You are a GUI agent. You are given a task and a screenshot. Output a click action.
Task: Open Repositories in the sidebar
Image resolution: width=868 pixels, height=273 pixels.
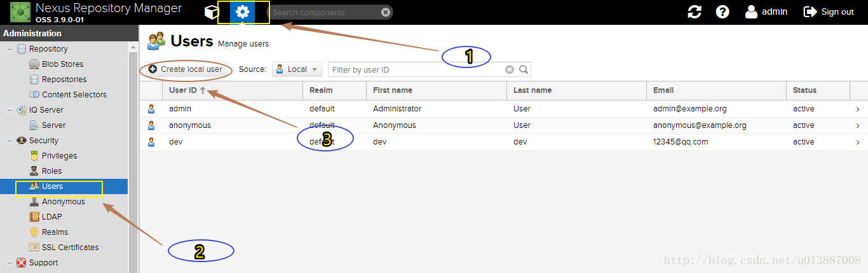(64, 80)
